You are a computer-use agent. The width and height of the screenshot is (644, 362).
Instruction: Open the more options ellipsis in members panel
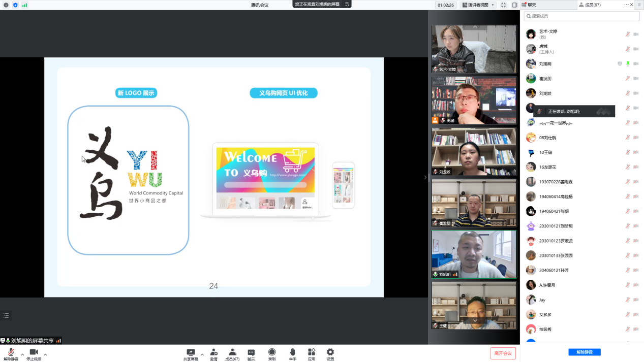pos(627,5)
